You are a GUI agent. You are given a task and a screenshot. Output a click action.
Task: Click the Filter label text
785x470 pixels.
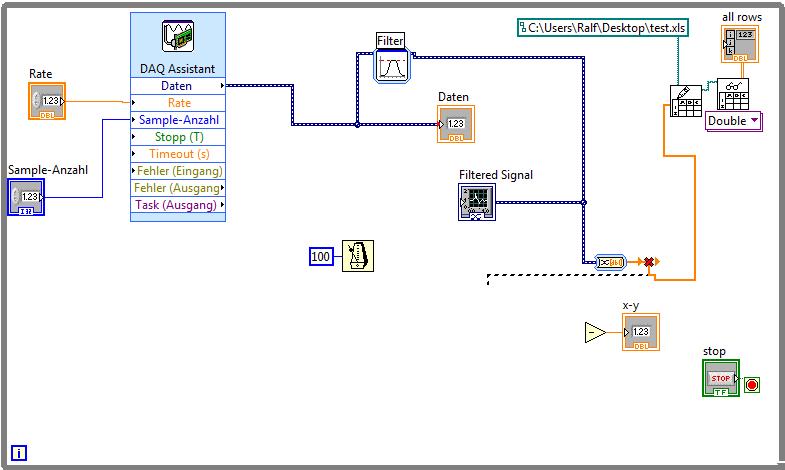(390, 41)
